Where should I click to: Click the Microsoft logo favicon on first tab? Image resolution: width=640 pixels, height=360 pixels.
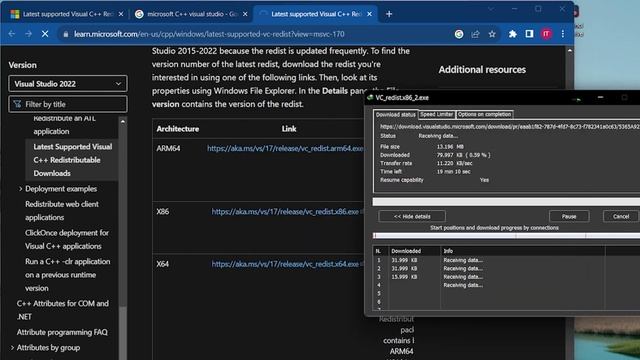[15, 14]
